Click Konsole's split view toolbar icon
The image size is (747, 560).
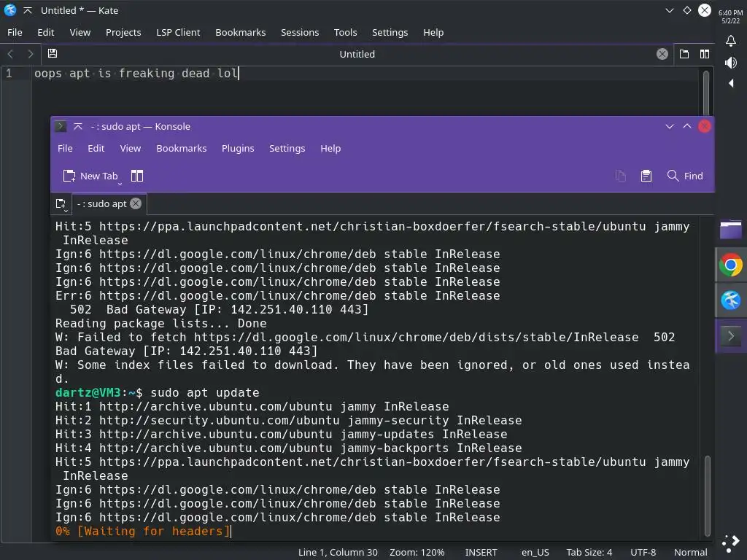[x=137, y=176]
